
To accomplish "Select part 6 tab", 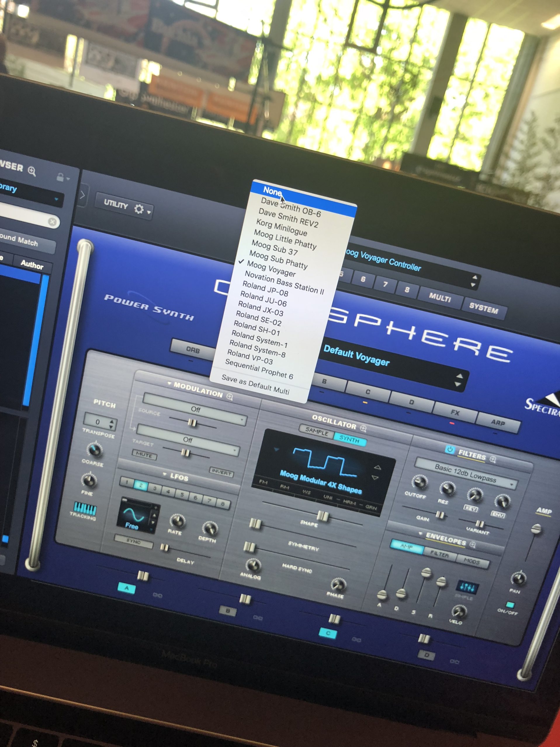I will coord(363,279).
